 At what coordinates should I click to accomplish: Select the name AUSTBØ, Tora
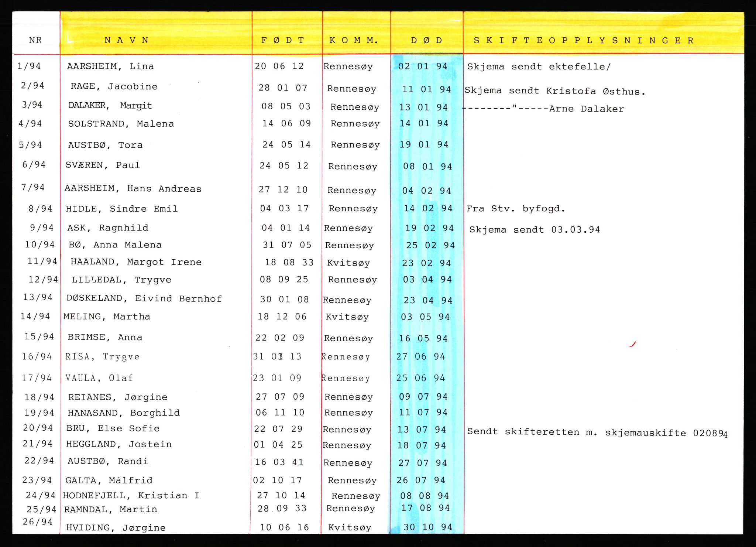pyautogui.click(x=105, y=145)
